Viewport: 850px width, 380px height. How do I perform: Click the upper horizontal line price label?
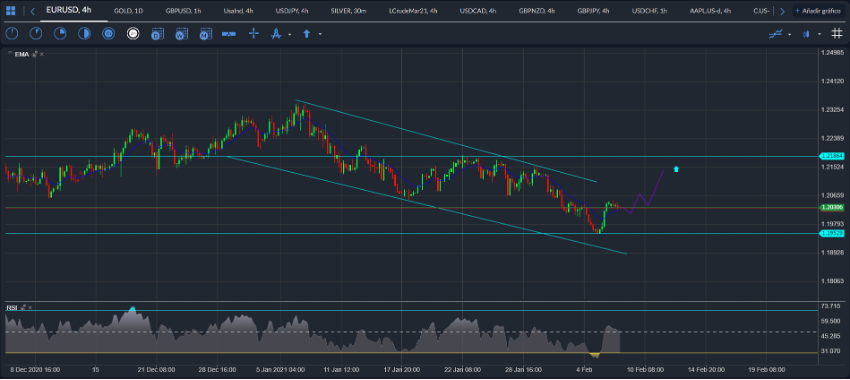click(x=832, y=156)
